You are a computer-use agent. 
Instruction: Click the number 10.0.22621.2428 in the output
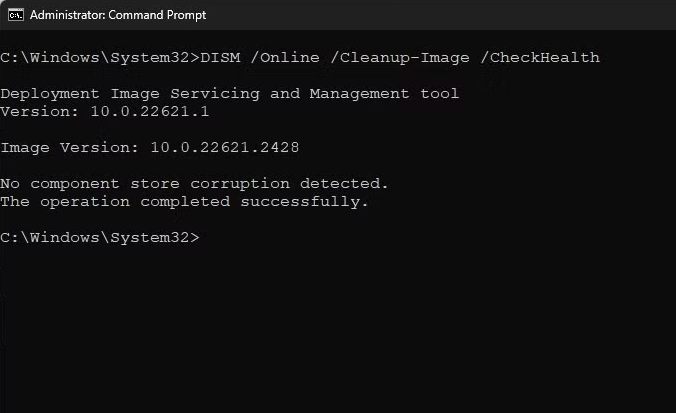tap(224, 147)
